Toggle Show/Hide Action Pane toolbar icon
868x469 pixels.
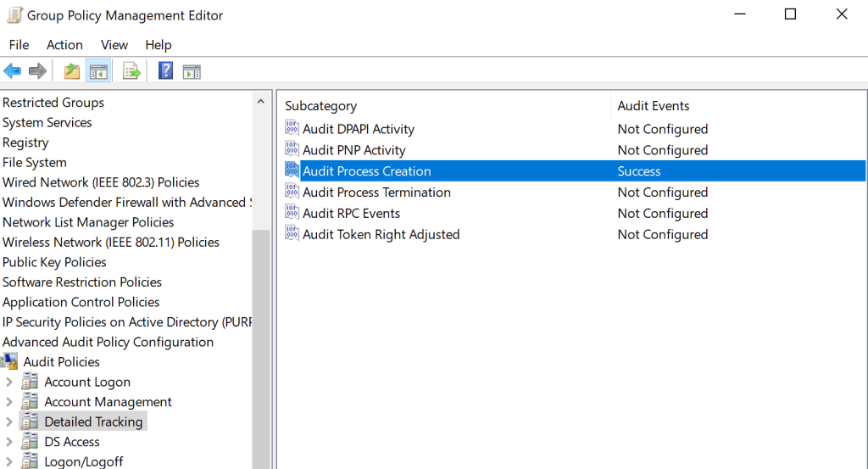tap(192, 71)
